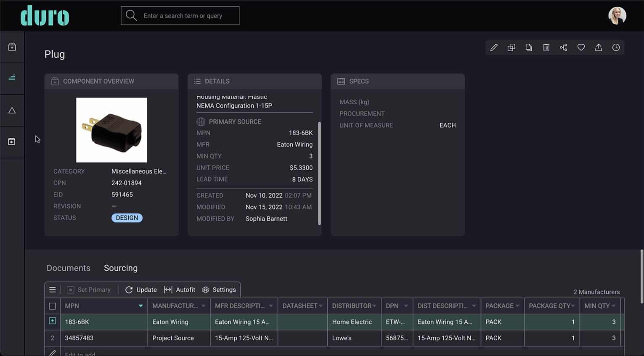This screenshot has height=356, width=644.
Task: Mark Plug as favorite with heart icon
Action: (581, 47)
